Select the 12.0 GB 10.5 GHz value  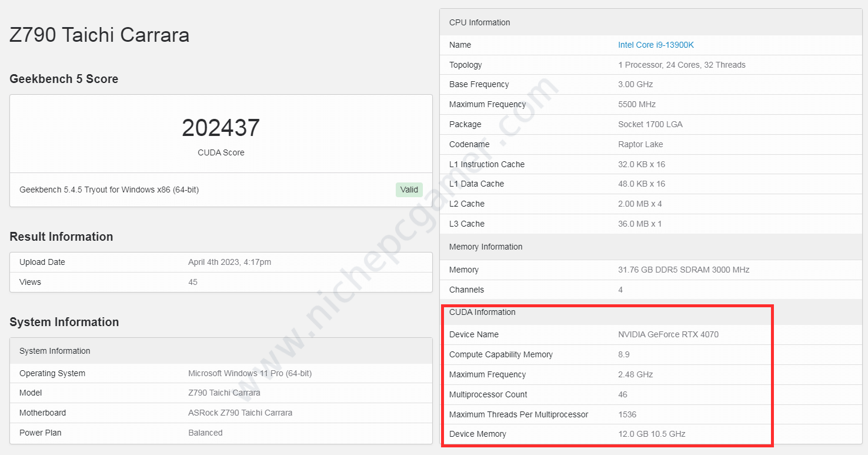pyautogui.click(x=652, y=434)
